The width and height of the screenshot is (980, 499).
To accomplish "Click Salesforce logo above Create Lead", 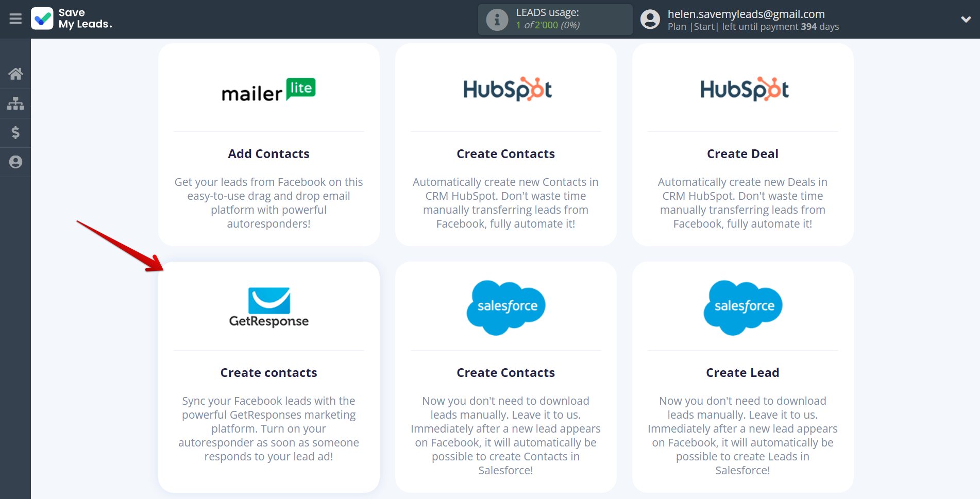I will point(743,307).
